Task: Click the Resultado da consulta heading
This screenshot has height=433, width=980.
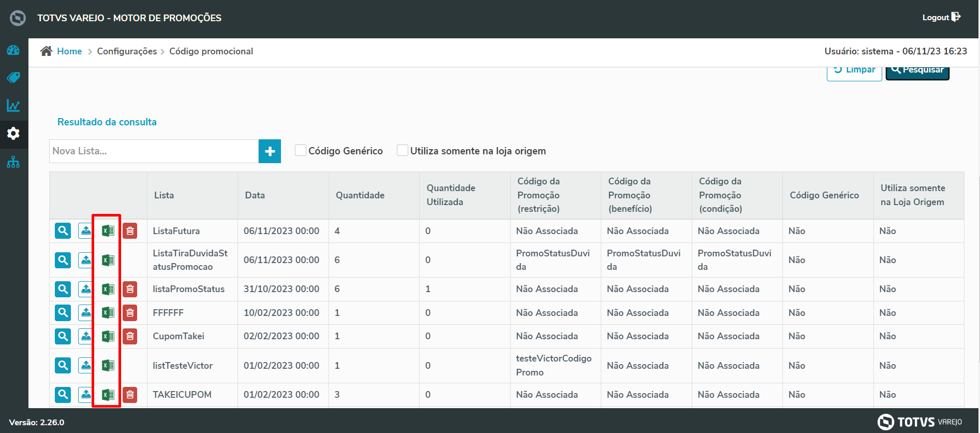Action: (x=107, y=122)
